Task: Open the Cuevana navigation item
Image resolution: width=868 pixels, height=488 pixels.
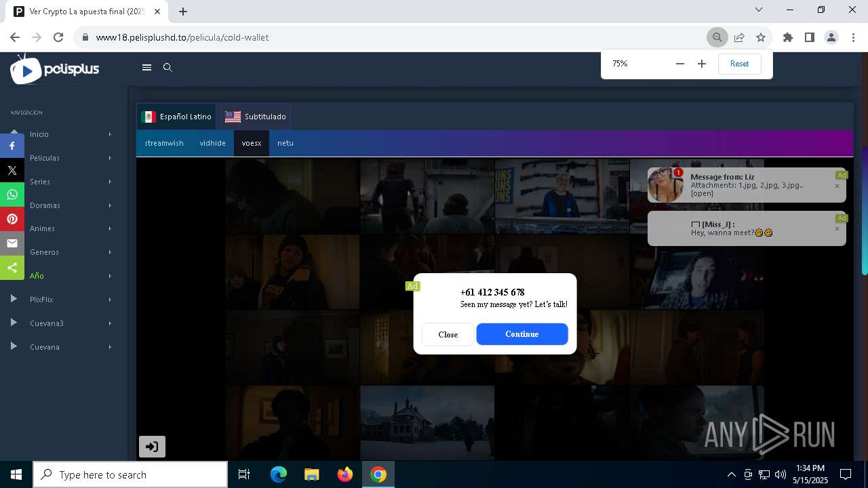Action: tap(45, 347)
